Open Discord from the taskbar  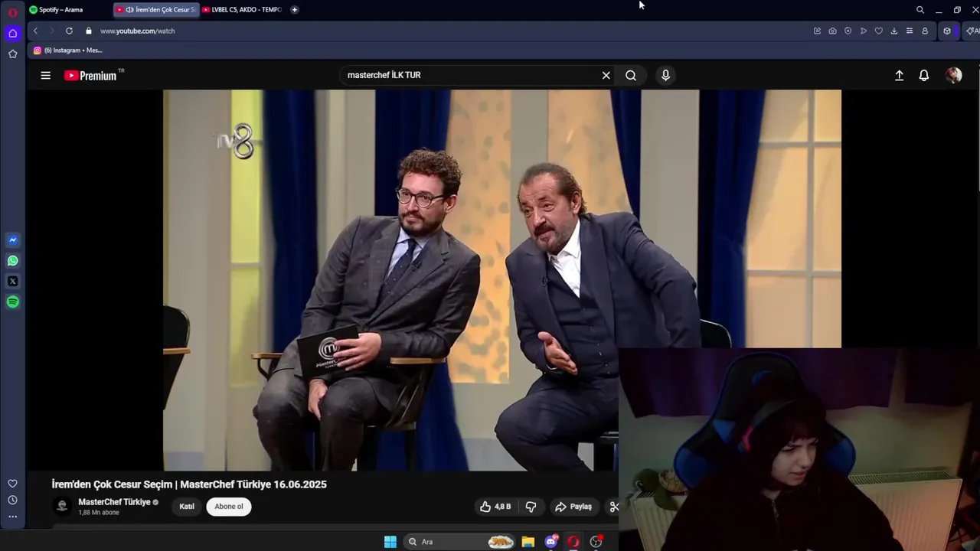pos(551,542)
